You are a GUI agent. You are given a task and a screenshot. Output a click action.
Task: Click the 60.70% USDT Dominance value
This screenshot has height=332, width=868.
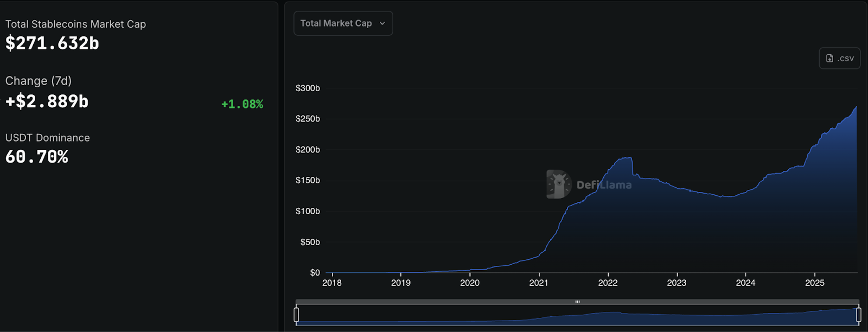[37, 157]
